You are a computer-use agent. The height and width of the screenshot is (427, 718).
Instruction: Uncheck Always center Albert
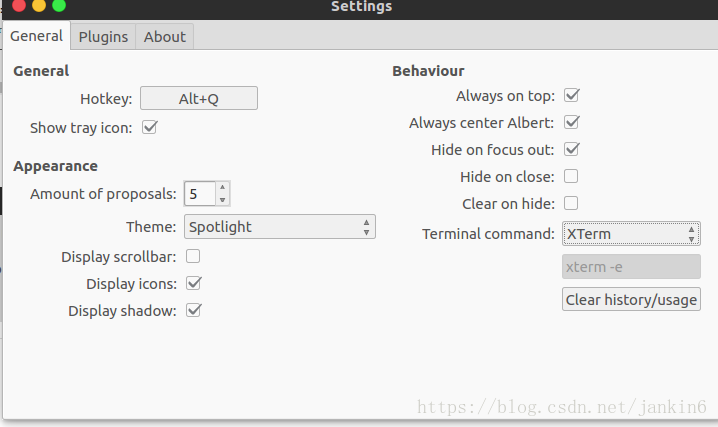(571, 122)
